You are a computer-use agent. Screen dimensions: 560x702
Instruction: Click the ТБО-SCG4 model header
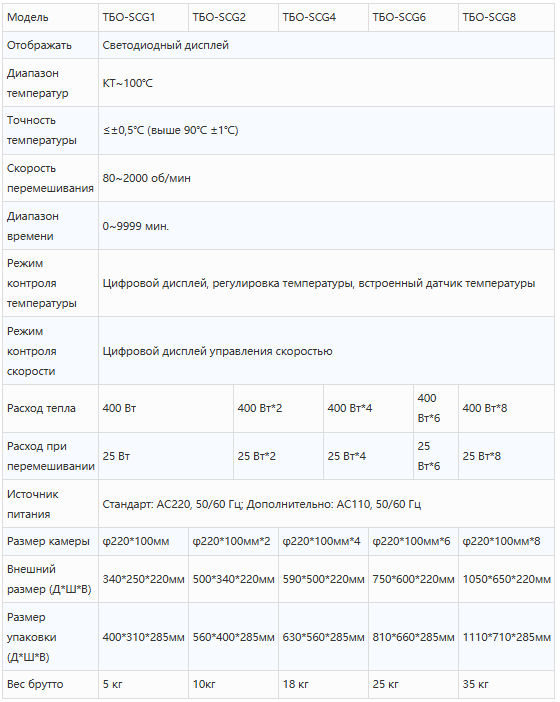coord(323,17)
